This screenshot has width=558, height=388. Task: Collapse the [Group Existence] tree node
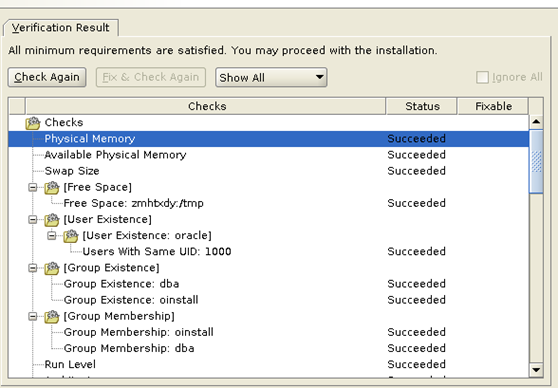33,268
